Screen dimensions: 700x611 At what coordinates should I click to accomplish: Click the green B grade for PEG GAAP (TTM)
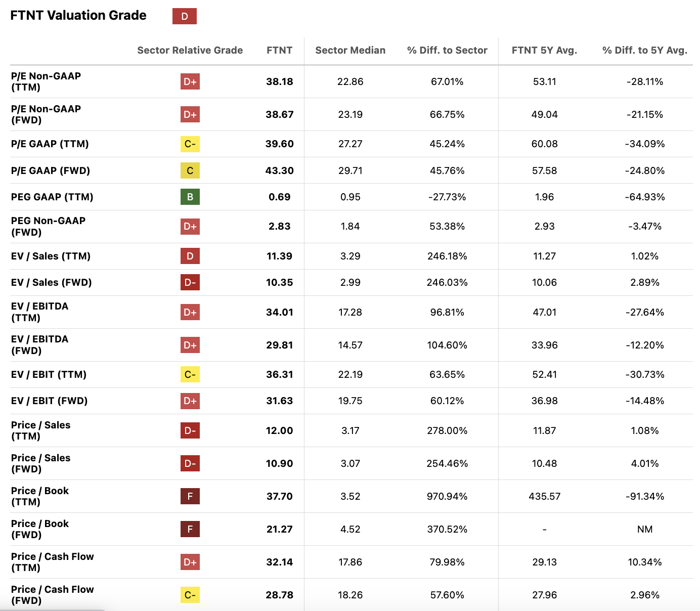coord(190,197)
